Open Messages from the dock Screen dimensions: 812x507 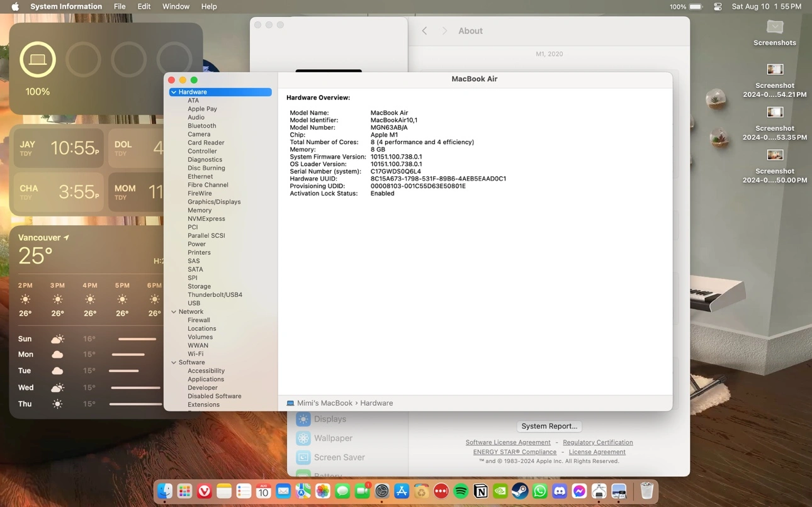tap(342, 491)
